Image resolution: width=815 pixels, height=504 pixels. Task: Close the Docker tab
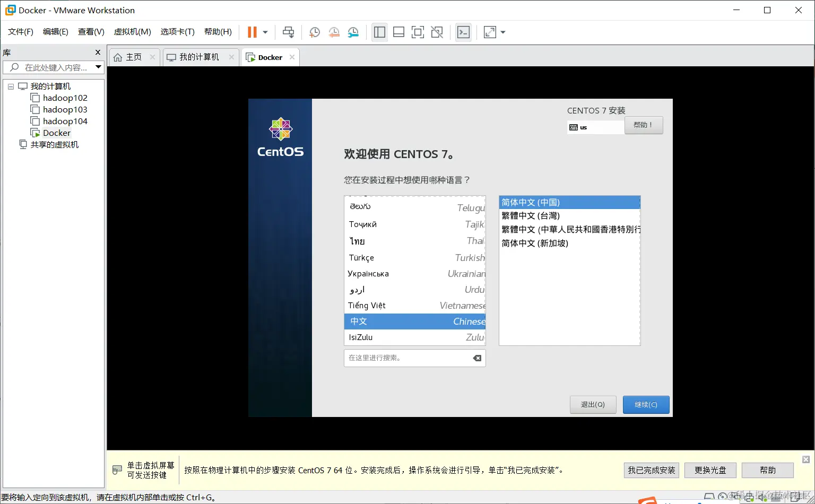[x=292, y=57]
